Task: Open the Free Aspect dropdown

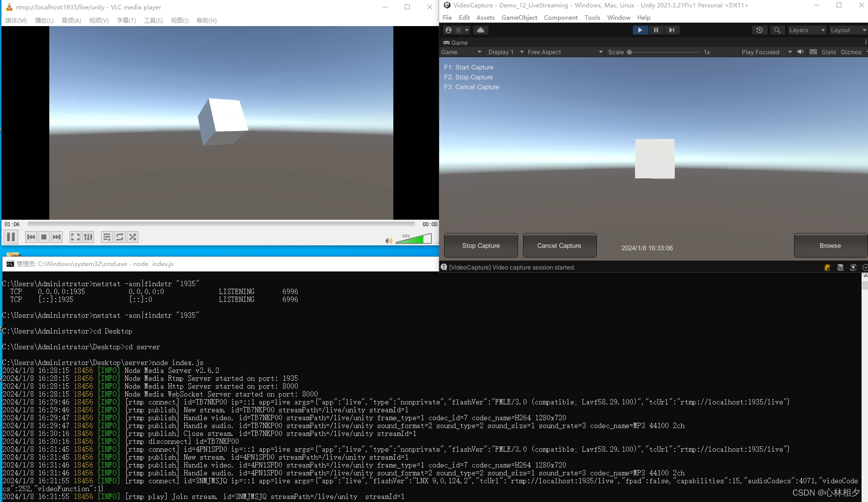Action: (565, 52)
